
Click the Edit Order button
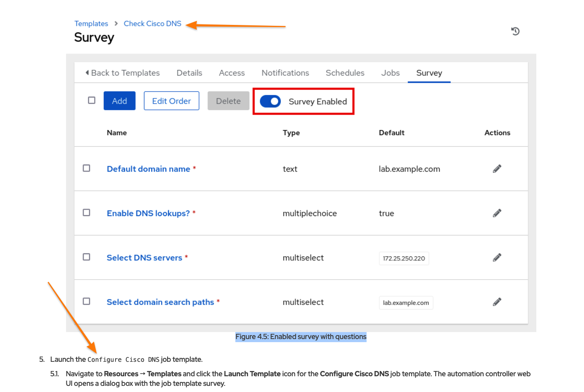pyautogui.click(x=171, y=101)
